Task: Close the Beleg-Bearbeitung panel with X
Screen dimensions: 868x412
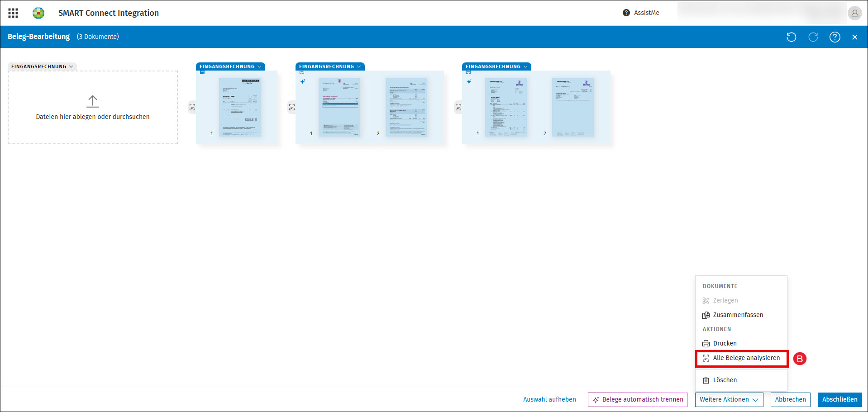Action: 854,37
